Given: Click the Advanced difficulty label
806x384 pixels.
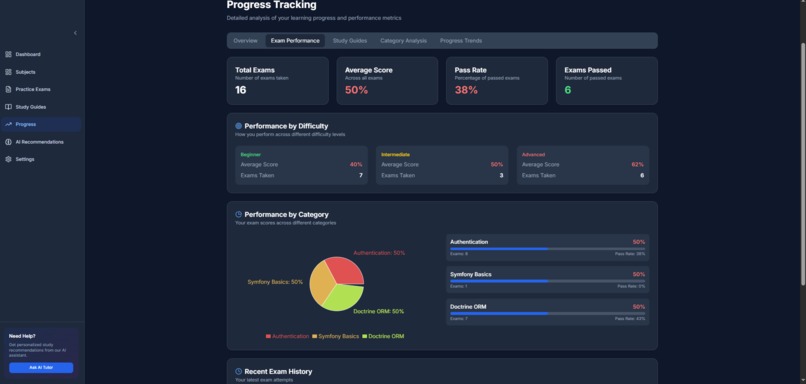Looking at the screenshot, I should coord(534,154).
